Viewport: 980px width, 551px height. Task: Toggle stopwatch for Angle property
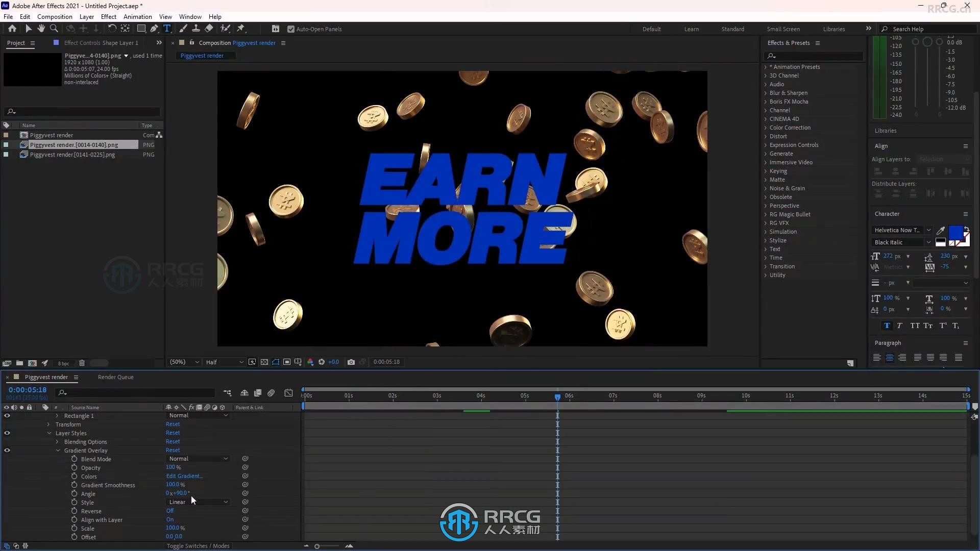75,493
